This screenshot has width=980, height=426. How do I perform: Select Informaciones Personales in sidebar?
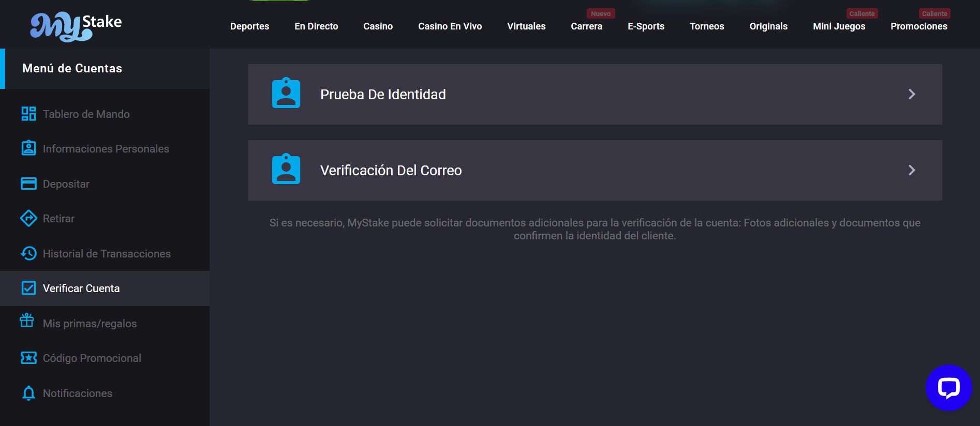tap(106, 149)
